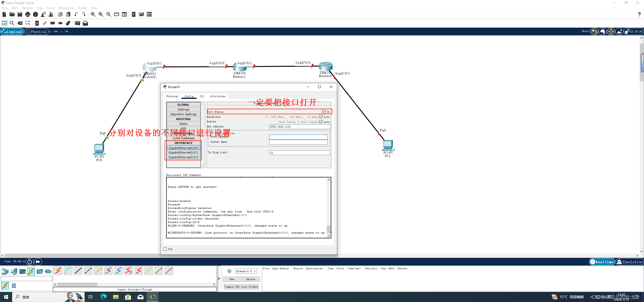
Task: Open the Options menu
Action: [27, 8]
